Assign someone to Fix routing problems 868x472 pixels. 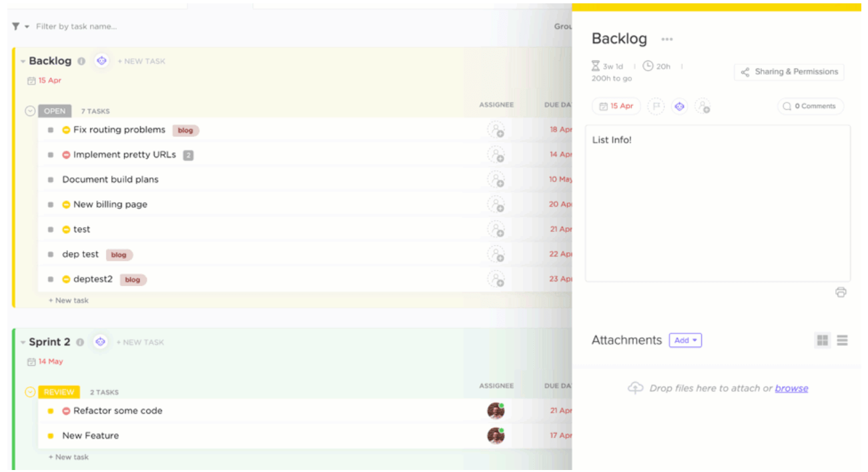(496, 130)
